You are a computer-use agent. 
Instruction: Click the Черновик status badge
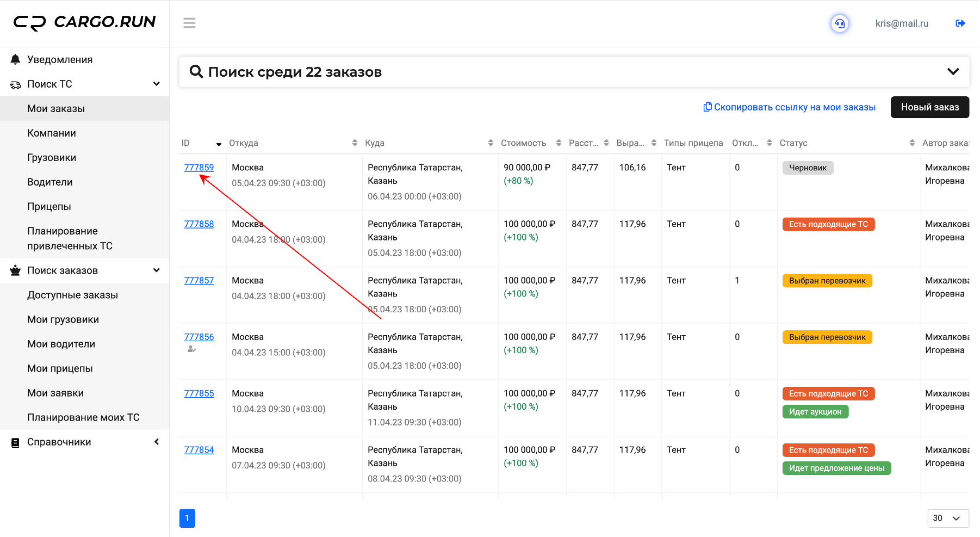click(808, 168)
